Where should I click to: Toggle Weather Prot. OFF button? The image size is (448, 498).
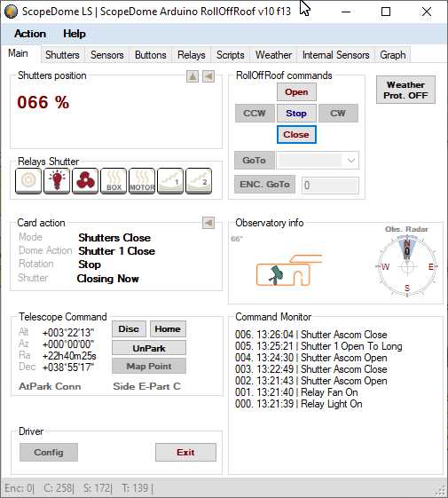pyautogui.click(x=405, y=90)
